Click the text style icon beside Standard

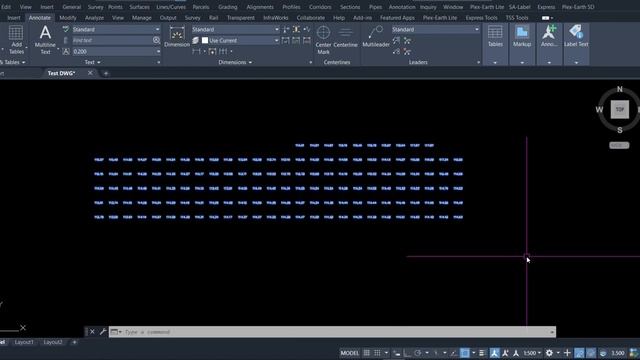pyautogui.click(x=66, y=29)
